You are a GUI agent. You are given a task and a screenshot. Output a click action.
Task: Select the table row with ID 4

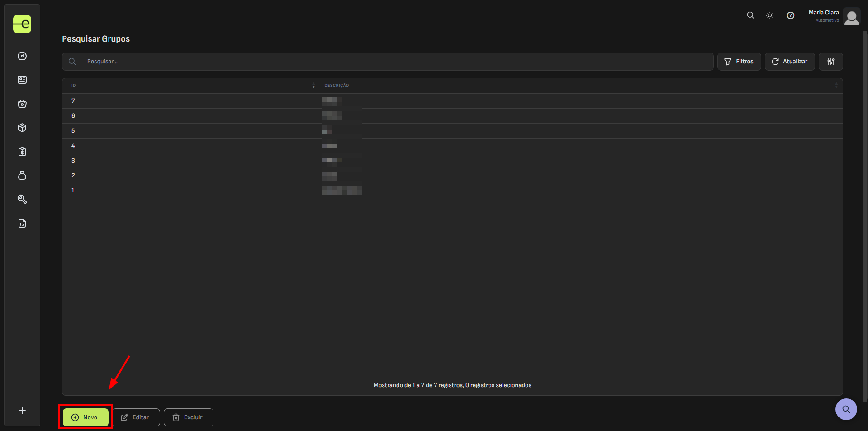point(452,146)
